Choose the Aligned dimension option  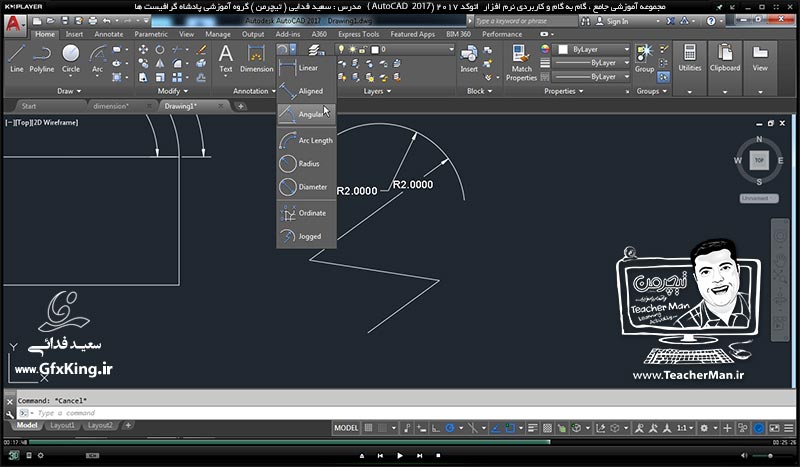pos(306,91)
